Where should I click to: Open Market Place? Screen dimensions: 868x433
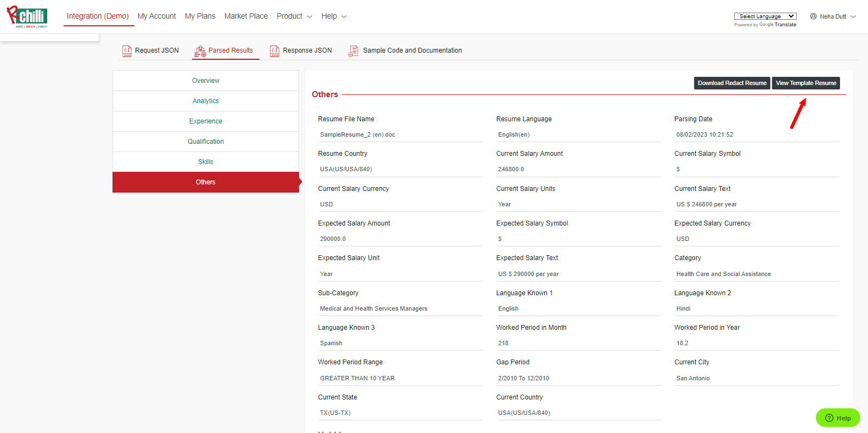click(x=246, y=16)
